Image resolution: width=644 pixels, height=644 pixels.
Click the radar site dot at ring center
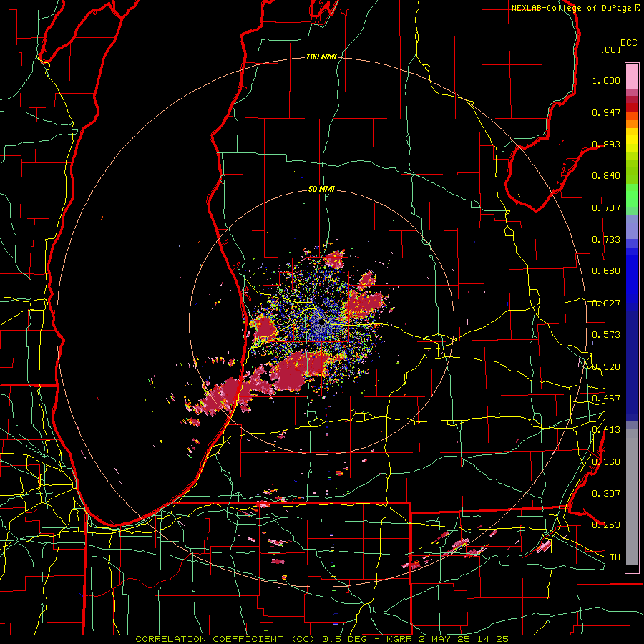point(322,323)
